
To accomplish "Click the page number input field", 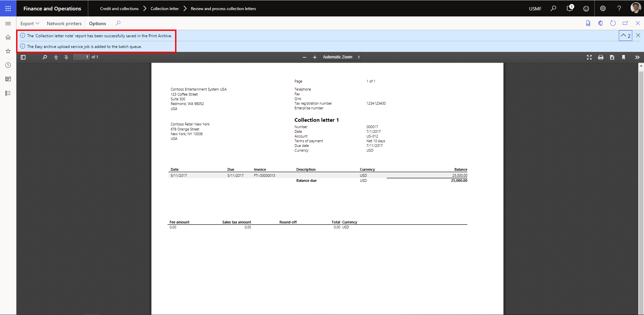I will (x=81, y=57).
